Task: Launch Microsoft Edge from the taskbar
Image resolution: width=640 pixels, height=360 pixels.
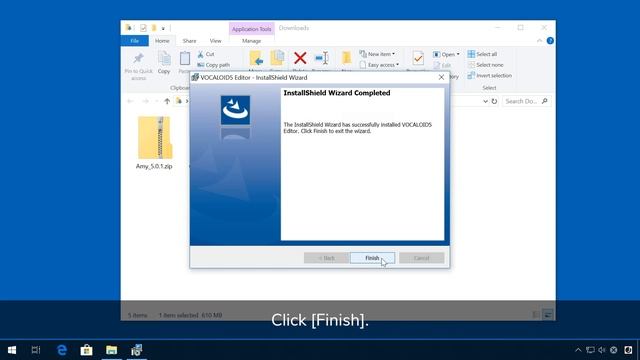Action: pos(62,350)
